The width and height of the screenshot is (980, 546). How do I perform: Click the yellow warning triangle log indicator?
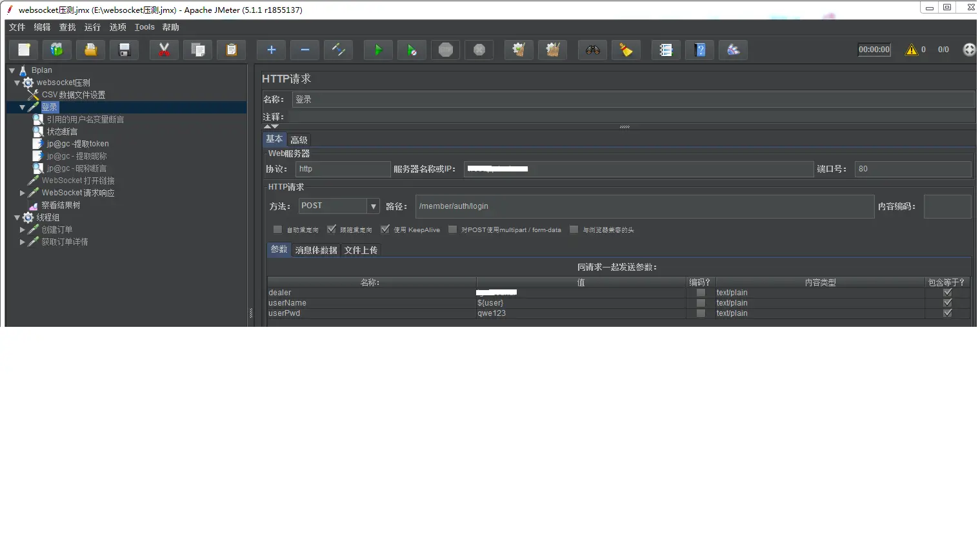click(912, 50)
